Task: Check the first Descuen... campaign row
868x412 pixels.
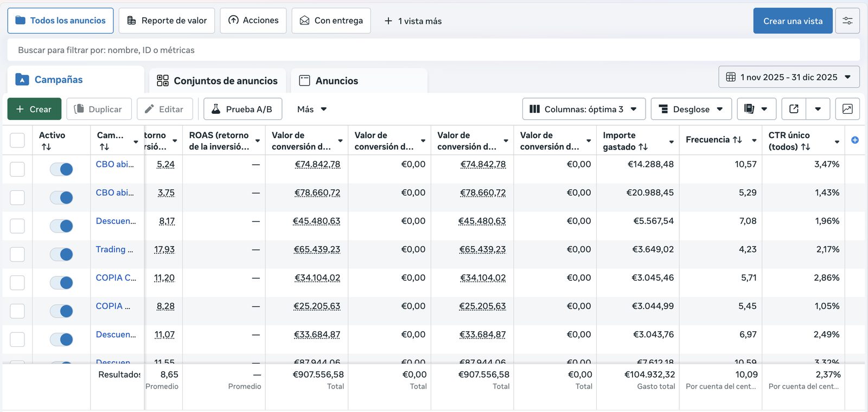Action: click(x=17, y=226)
